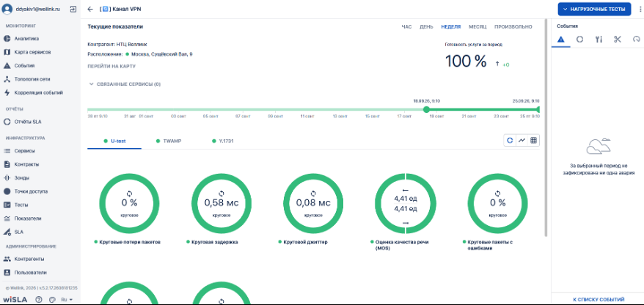Click the К СПИСКУ СОБЫТИЙ link
This screenshot has width=644, height=305.
click(599, 299)
